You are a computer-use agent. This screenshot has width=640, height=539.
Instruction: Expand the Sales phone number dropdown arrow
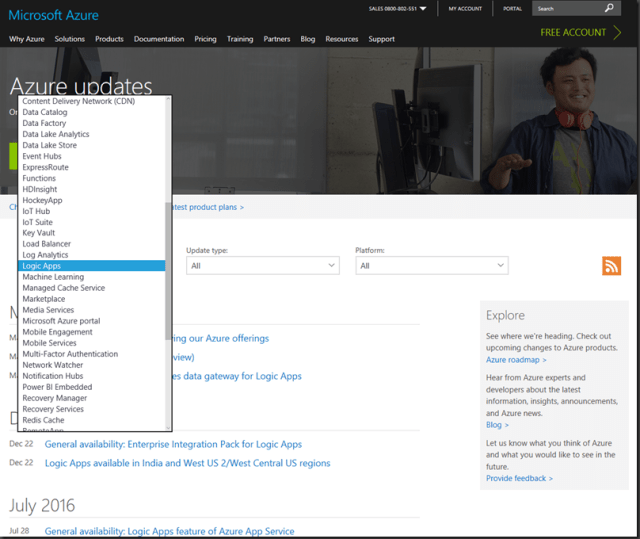coord(423,9)
